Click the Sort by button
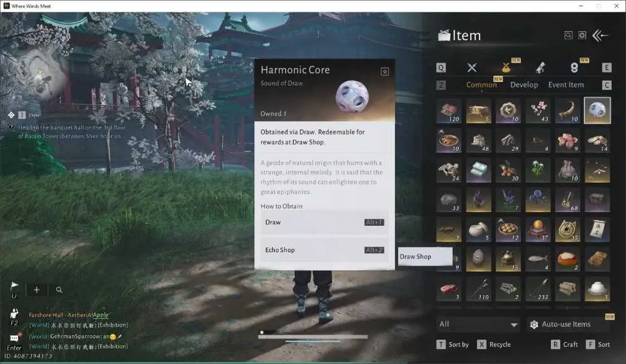626x364 pixels. (x=453, y=345)
